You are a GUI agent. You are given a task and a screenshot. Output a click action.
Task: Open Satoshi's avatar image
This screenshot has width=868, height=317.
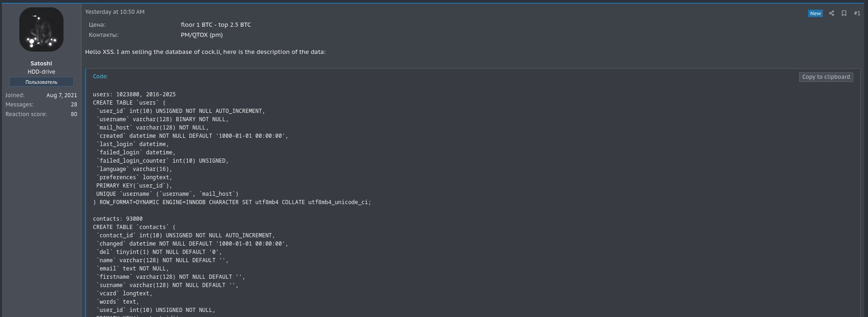41,29
